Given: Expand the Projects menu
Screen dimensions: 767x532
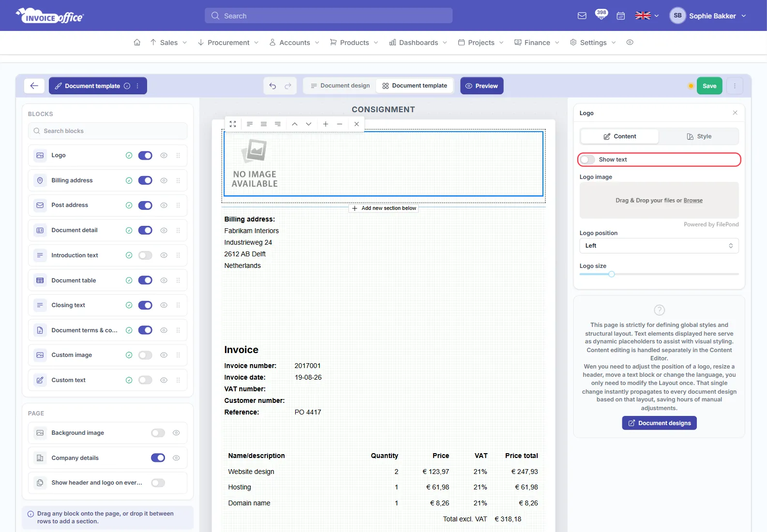Looking at the screenshot, I should click(x=481, y=43).
